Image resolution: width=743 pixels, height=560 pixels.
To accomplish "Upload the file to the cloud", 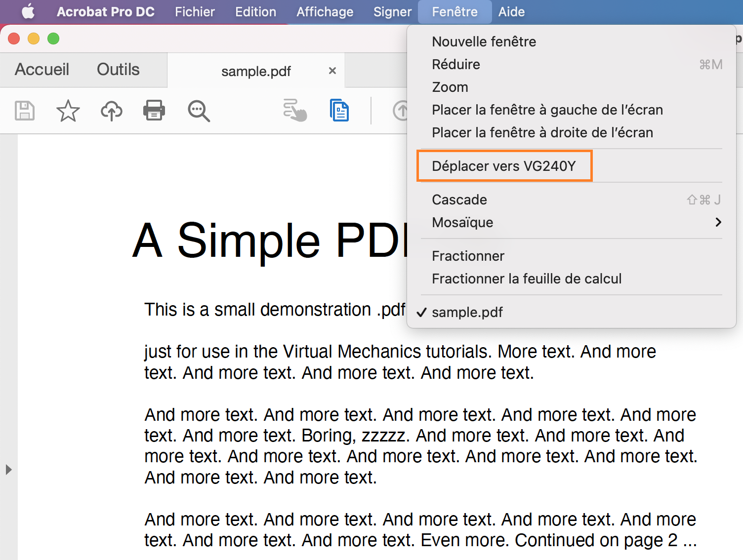I will pyautogui.click(x=112, y=111).
